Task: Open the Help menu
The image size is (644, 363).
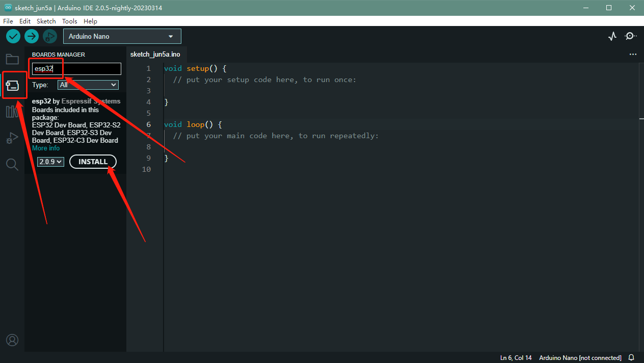Action: (x=90, y=21)
